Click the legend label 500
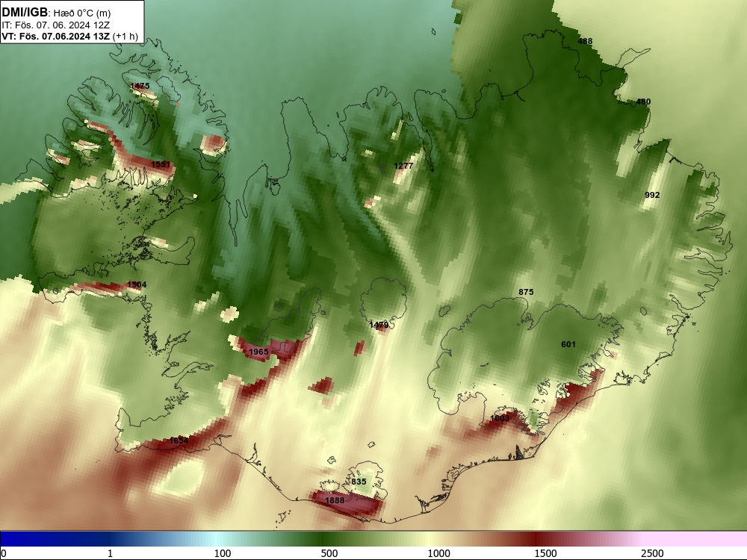The height and width of the screenshot is (560, 747). coord(329,553)
